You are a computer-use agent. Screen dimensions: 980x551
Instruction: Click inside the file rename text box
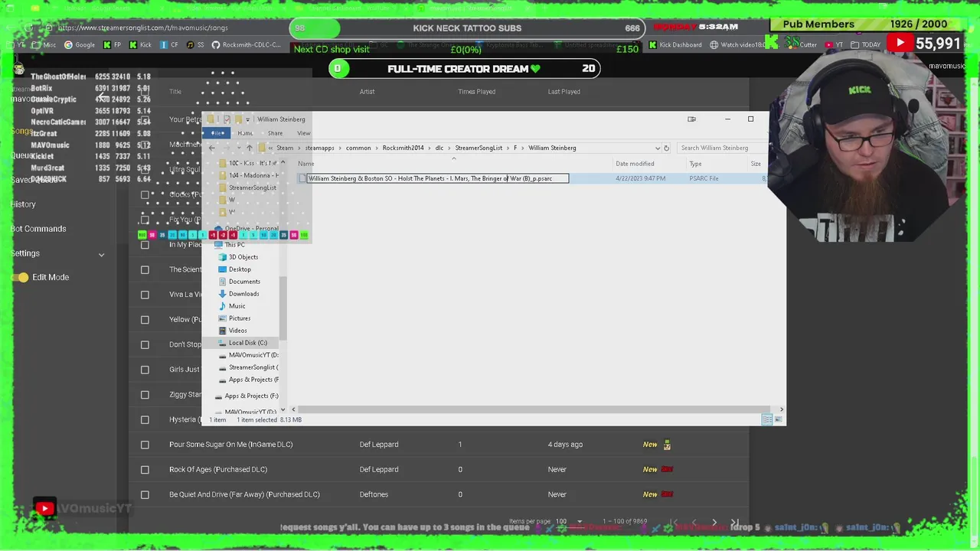(x=438, y=178)
